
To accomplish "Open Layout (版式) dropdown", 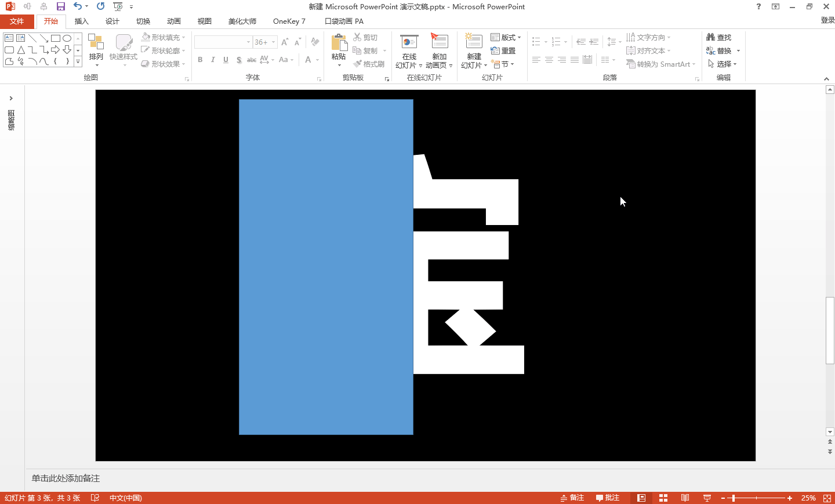I will 506,37.
